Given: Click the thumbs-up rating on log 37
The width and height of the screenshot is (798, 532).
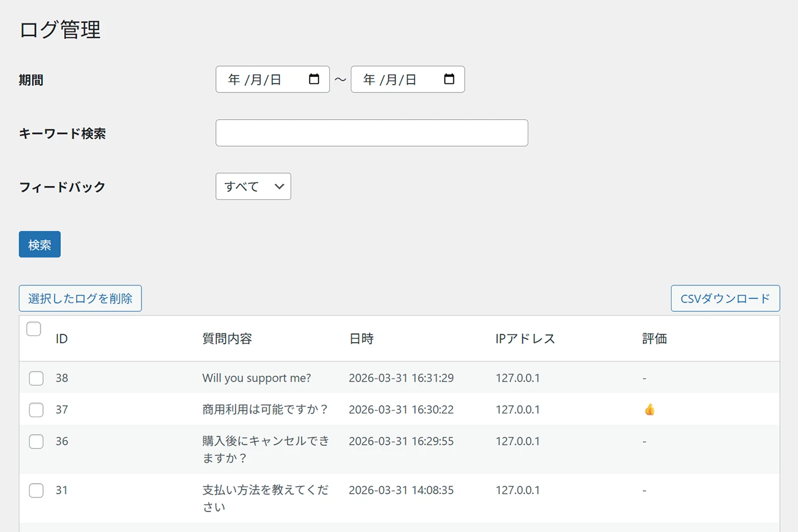Looking at the screenshot, I should point(649,410).
